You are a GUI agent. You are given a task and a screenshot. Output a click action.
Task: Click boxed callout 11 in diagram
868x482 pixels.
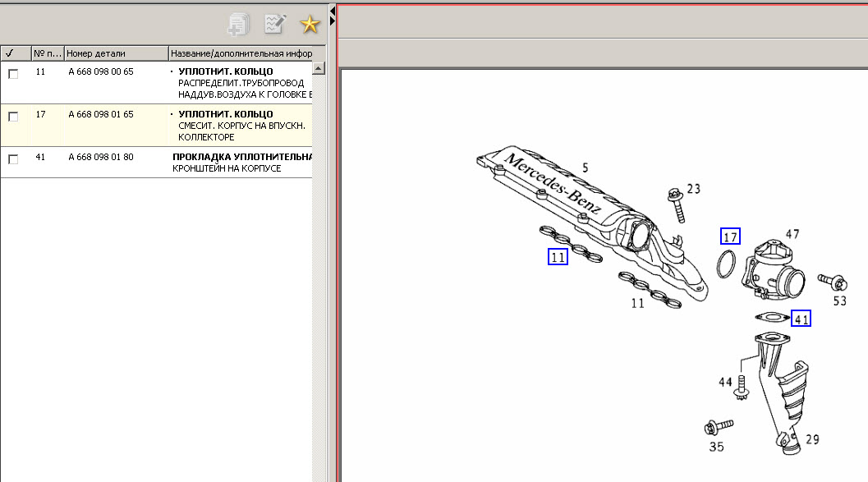tap(558, 257)
